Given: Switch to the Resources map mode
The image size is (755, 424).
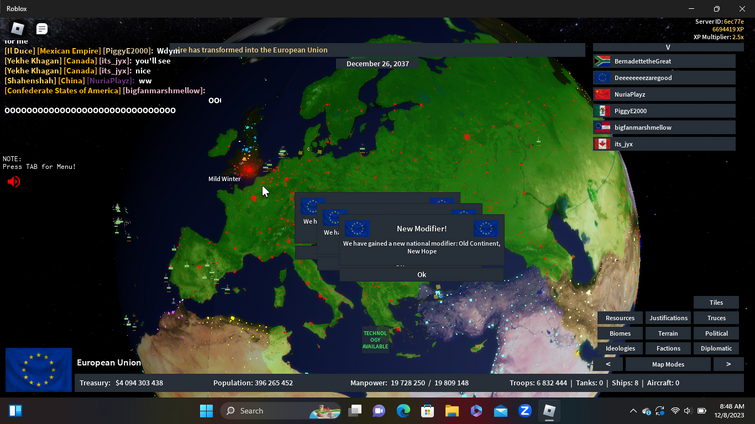Looking at the screenshot, I should 620,318.
